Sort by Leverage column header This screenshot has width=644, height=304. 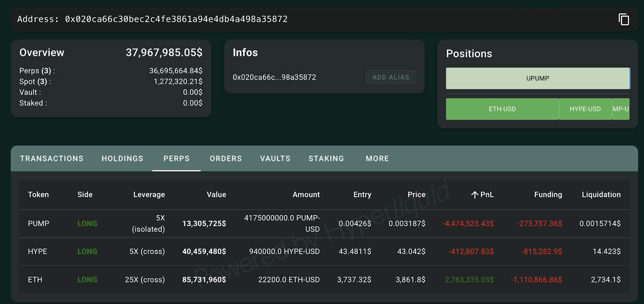149,195
